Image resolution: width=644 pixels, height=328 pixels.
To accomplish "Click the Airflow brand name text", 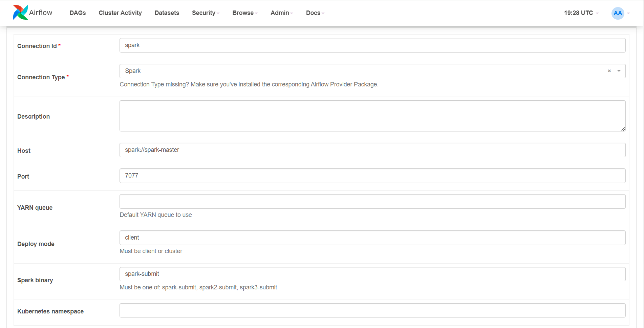I will (x=41, y=13).
